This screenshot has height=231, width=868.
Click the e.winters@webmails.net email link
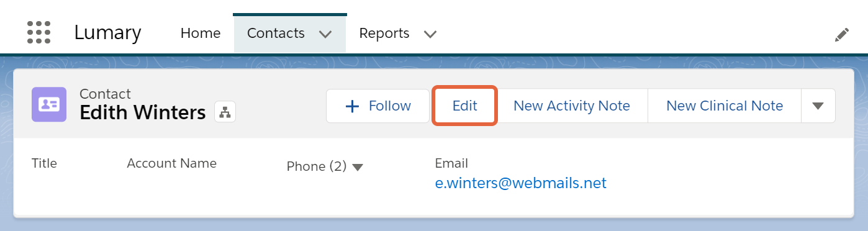[x=521, y=183]
